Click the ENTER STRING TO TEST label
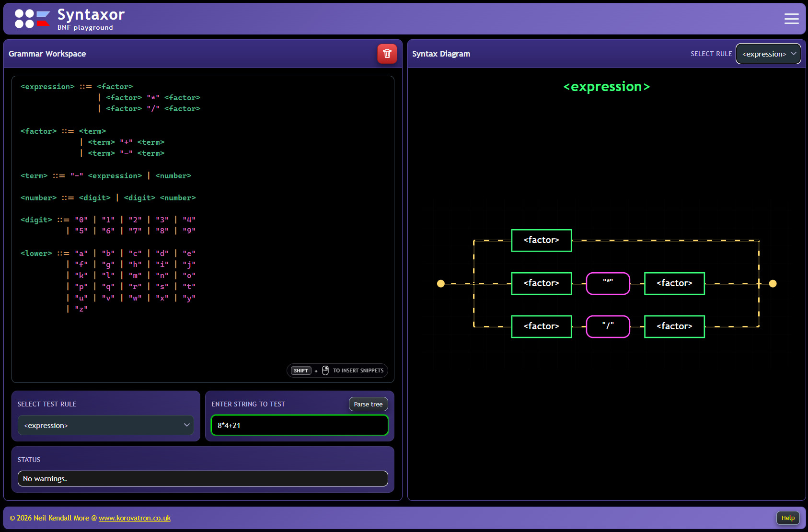The image size is (808, 532). [x=248, y=404]
